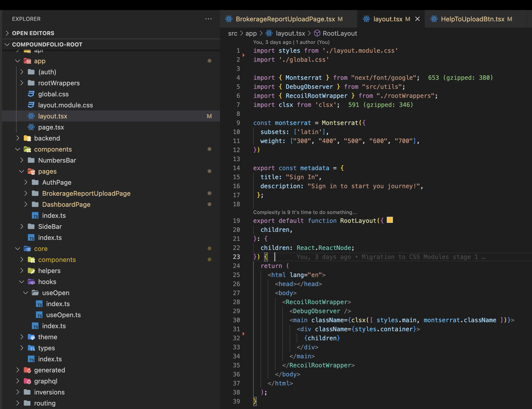Click the Complexity is 9 CodeLens link
This screenshot has height=409, width=532.
[x=304, y=212]
